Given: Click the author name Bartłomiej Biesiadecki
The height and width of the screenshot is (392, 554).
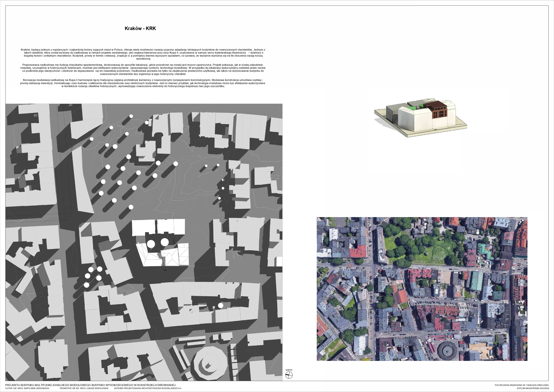Looking at the screenshot, I should click(36, 389).
